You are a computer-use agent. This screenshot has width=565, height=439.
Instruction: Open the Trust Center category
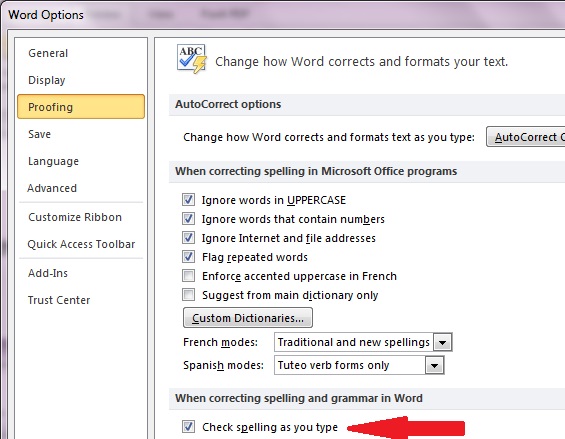pyautogui.click(x=59, y=300)
